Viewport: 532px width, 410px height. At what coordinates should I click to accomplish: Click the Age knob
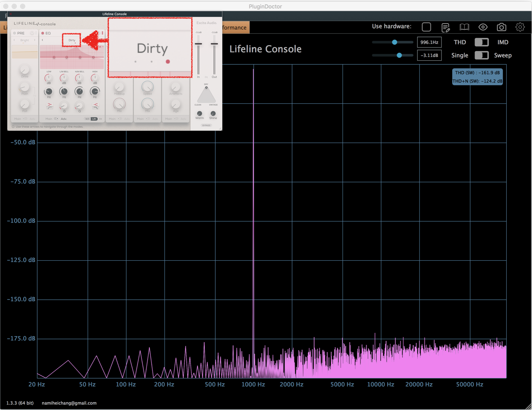(x=175, y=104)
